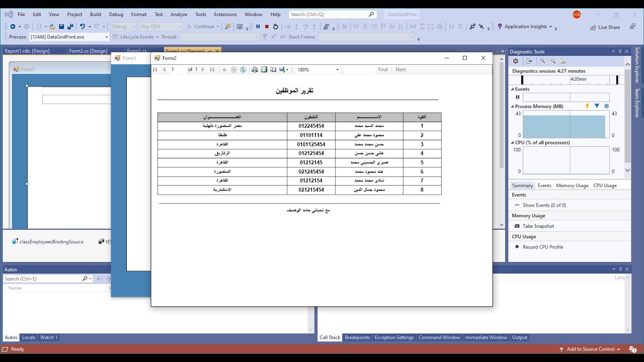Click Show Events link
Image resolution: width=644 pixels, height=362 pixels.
(x=544, y=205)
